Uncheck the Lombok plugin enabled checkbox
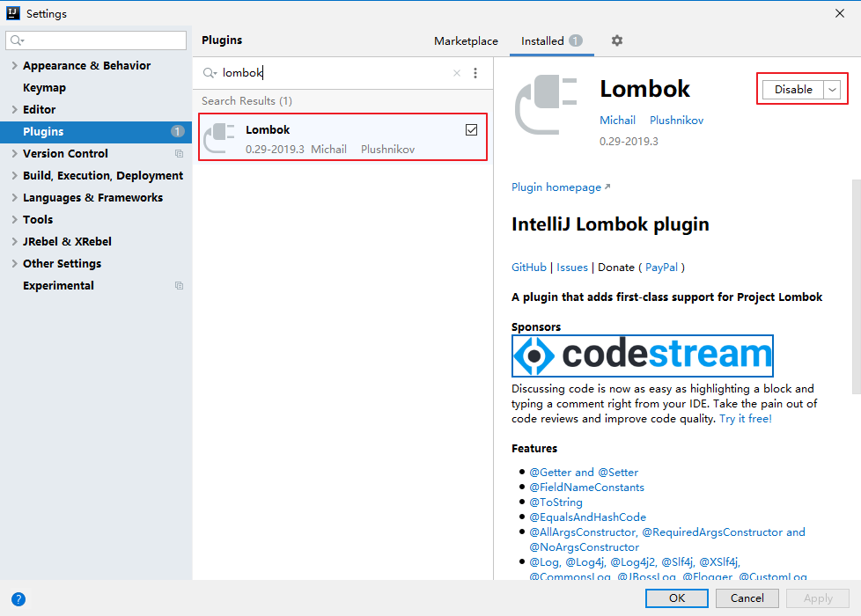Image resolution: width=861 pixels, height=616 pixels. pos(471,130)
